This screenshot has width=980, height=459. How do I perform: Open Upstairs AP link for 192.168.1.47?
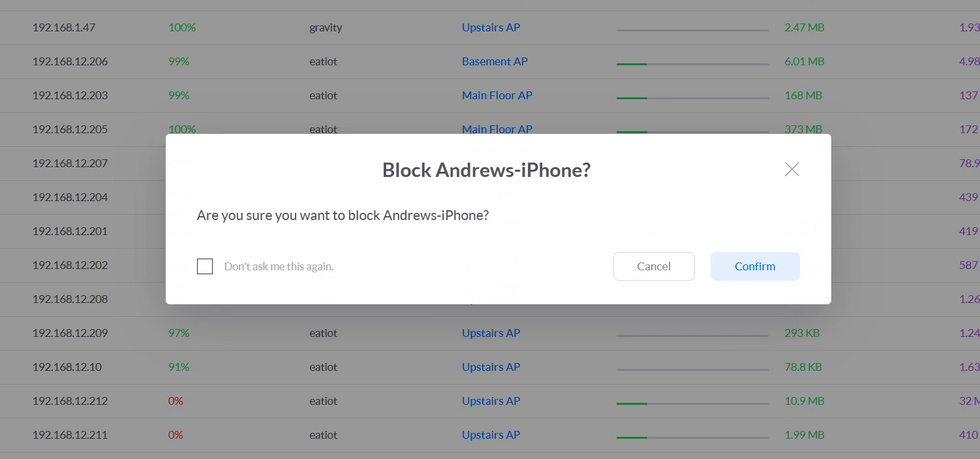click(491, 27)
